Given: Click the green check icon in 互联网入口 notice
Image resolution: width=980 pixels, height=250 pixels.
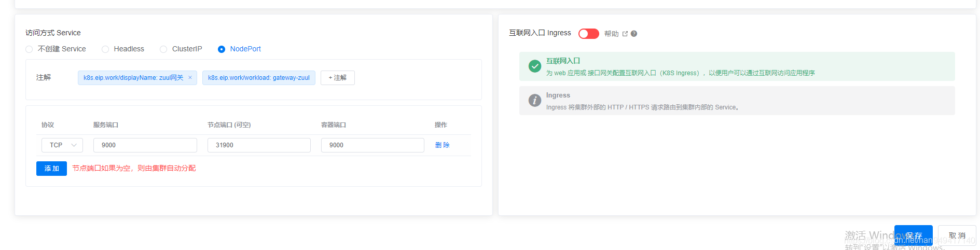Looking at the screenshot, I should click(x=534, y=66).
